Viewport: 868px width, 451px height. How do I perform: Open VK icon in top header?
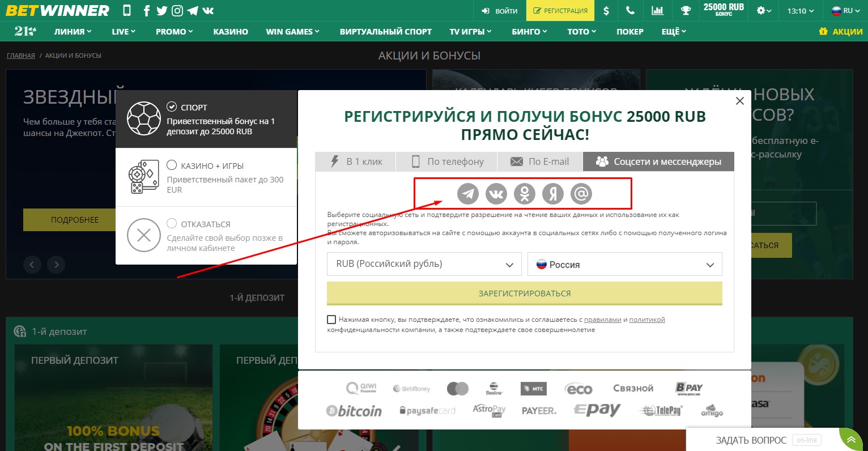(208, 10)
